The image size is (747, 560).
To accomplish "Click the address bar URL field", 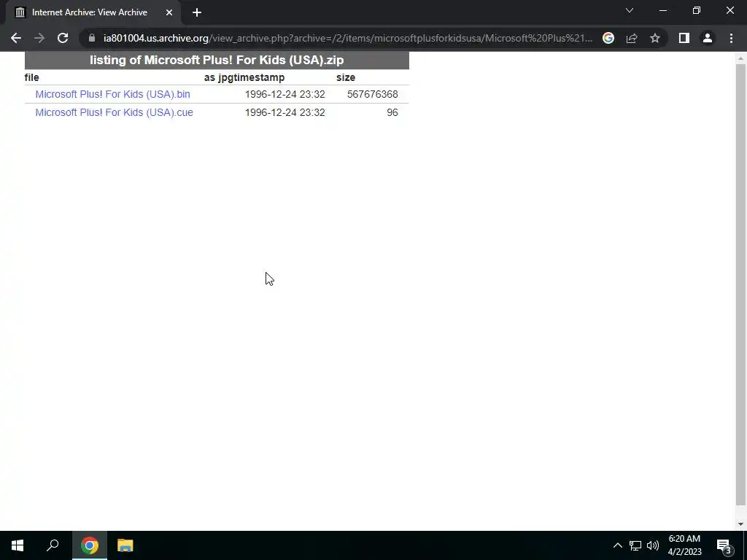I will tap(348, 38).
